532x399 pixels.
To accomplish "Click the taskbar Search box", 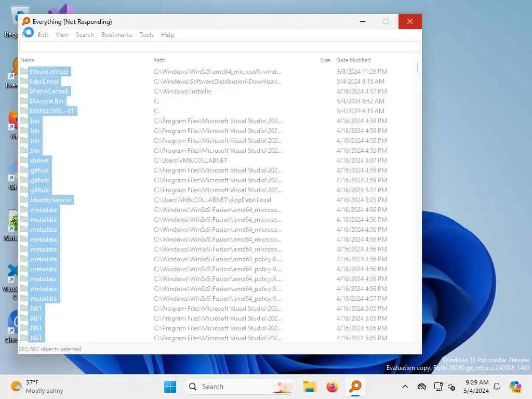I will (x=240, y=387).
